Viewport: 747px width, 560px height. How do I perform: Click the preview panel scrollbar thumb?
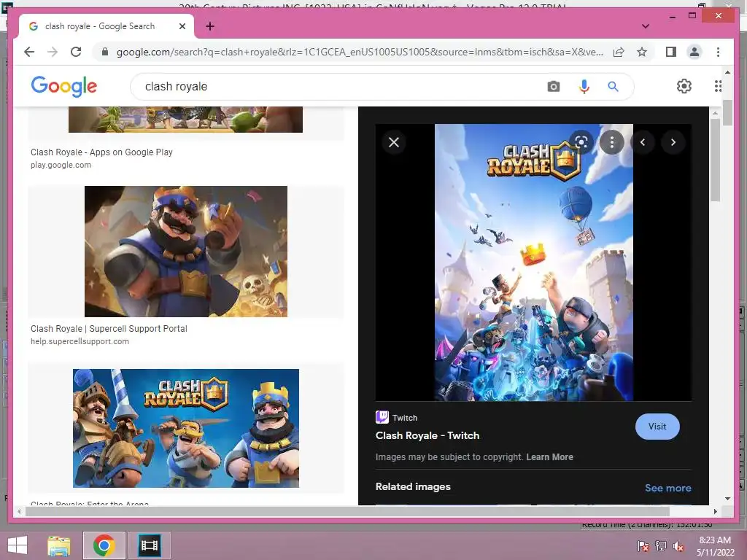[715, 160]
